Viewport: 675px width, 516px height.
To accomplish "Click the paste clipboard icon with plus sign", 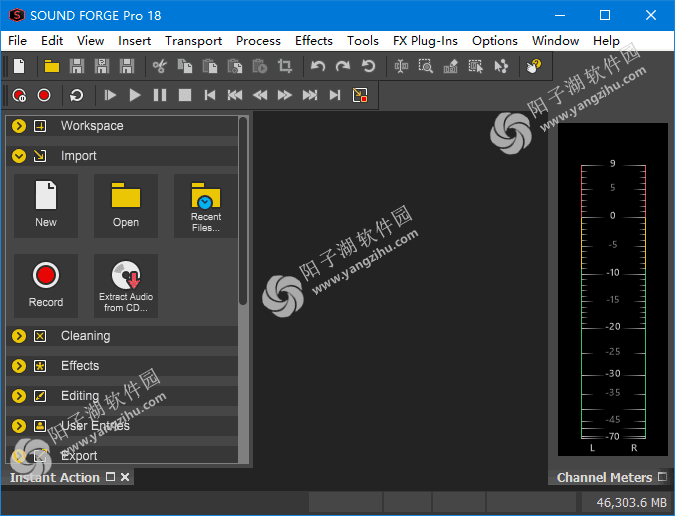I will [x=235, y=66].
